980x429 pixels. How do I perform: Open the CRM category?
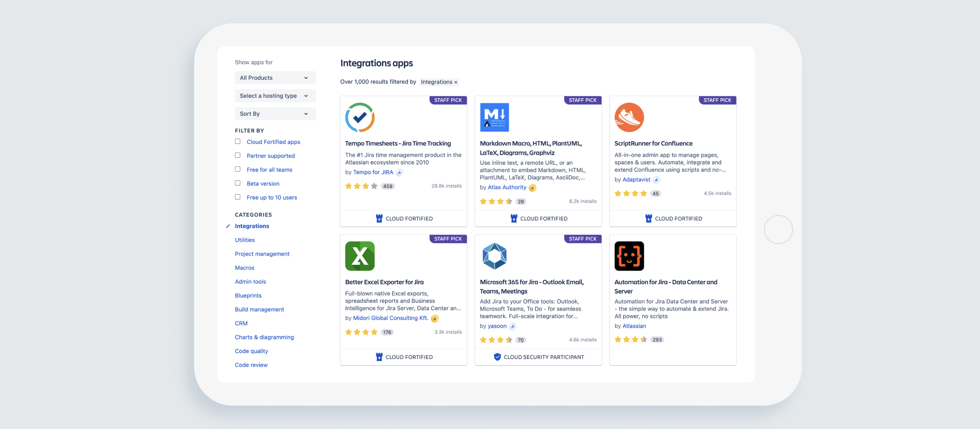click(x=241, y=324)
